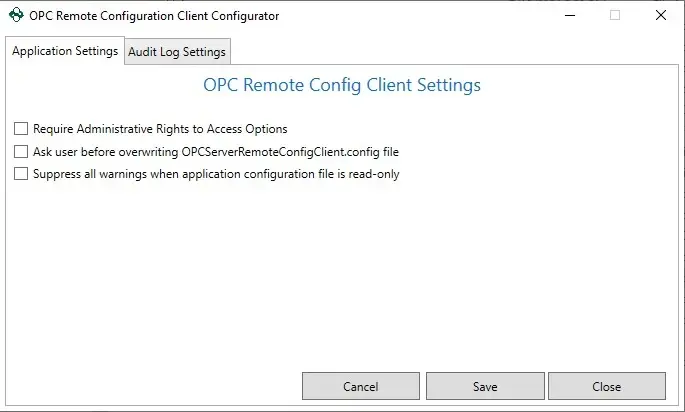Minimize the Configurator window
This screenshot has height=412, width=685.
tap(570, 15)
